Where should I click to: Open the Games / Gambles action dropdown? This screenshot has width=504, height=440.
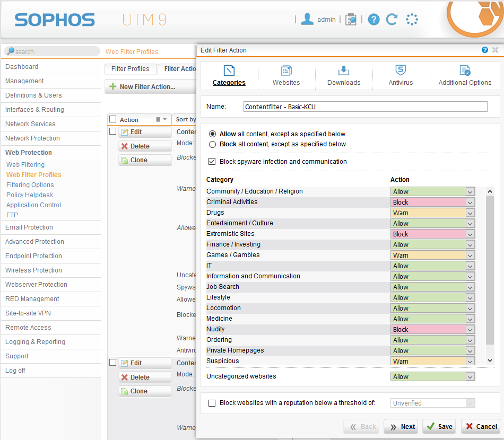coord(432,256)
